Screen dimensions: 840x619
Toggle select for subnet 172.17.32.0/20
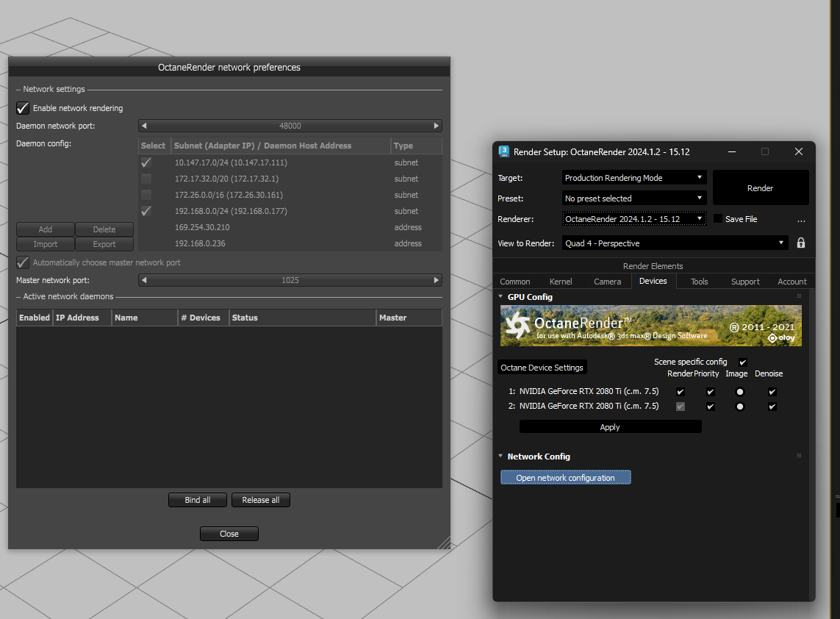[x=146, y=179]
